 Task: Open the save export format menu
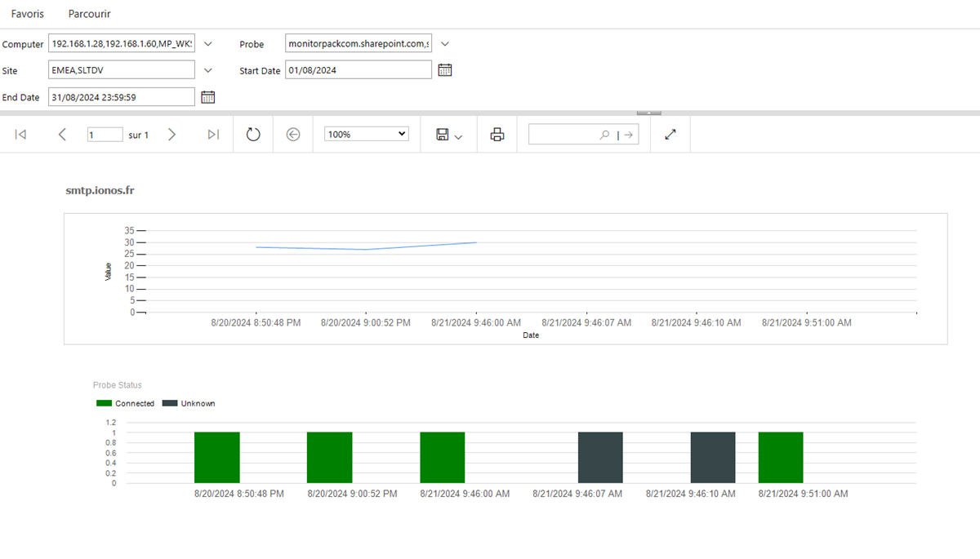pos(449,135)
